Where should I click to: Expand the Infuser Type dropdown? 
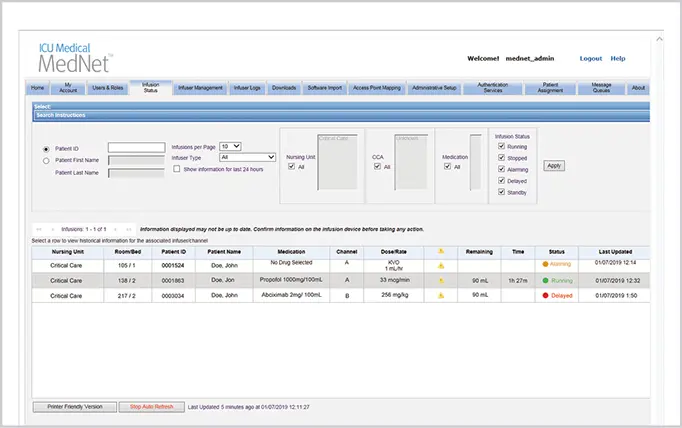click(x=247, y=157)
